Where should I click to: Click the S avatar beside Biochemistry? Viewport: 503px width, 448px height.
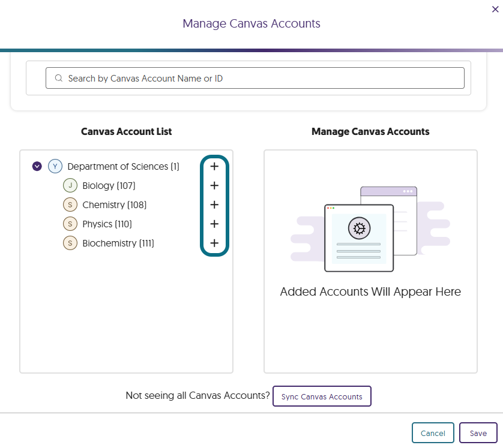tap(70, 243)
